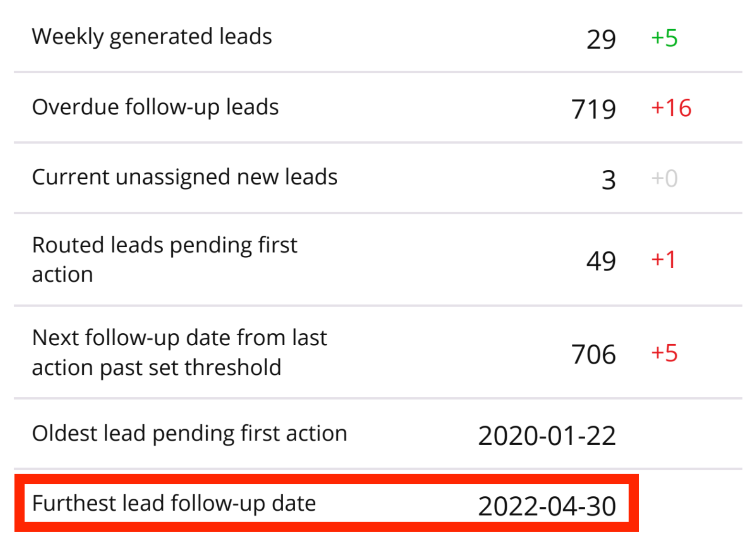Click the gray +0 change indicator
Viewport: 756px width, 547px height.
pos(664,179)
